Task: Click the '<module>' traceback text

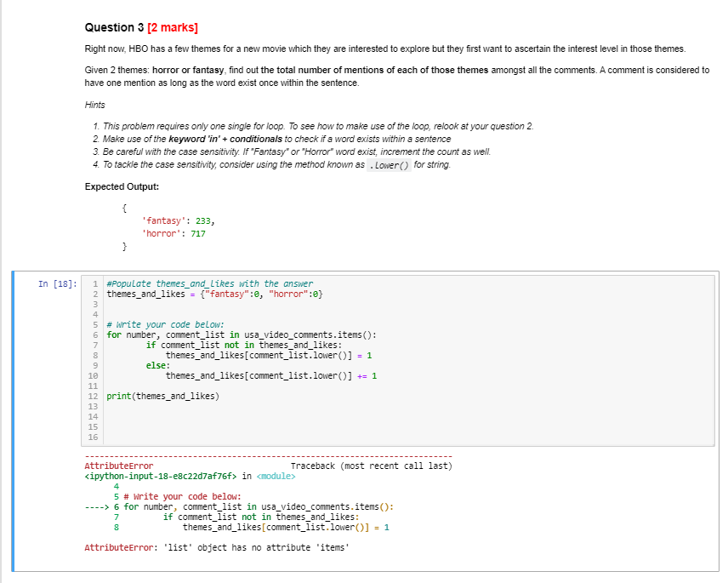Action: 276,476
